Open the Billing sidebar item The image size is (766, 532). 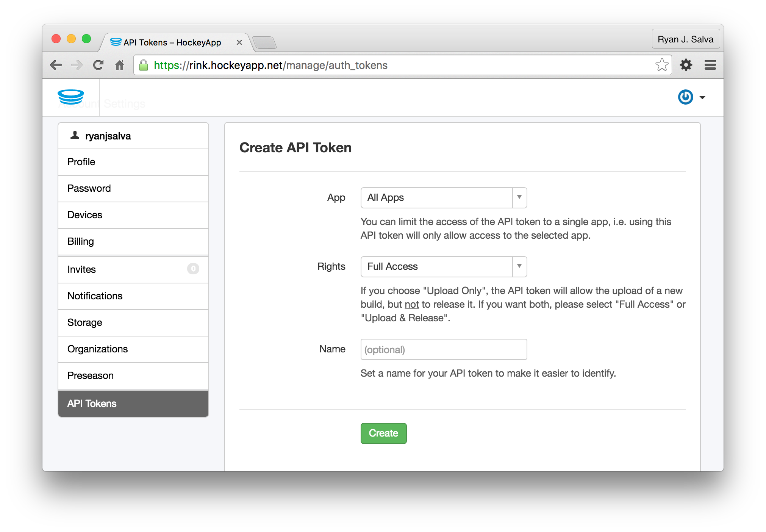pos(133,242)
